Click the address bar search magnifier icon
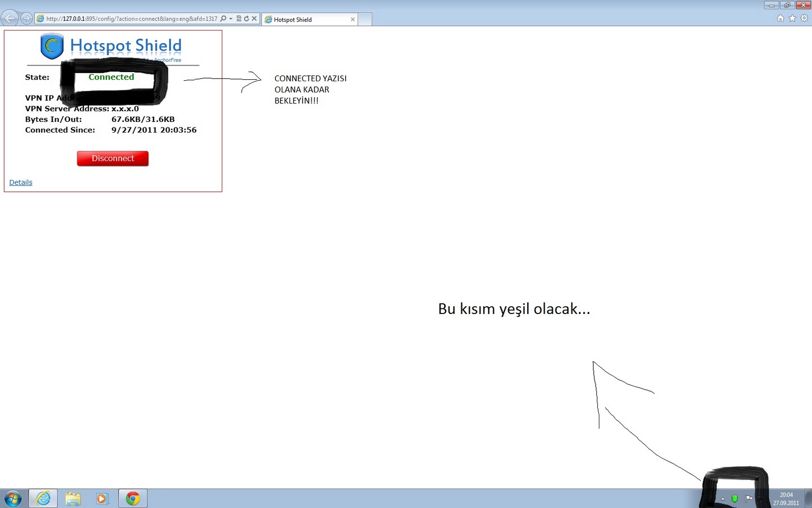The image size is (812, 508). click(223, 19)
